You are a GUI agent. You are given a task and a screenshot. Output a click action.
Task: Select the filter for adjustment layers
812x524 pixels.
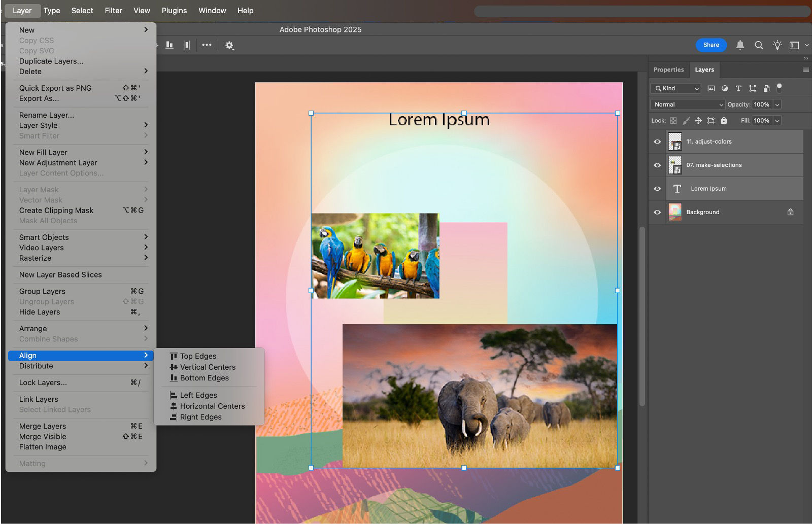click(725, 88)
